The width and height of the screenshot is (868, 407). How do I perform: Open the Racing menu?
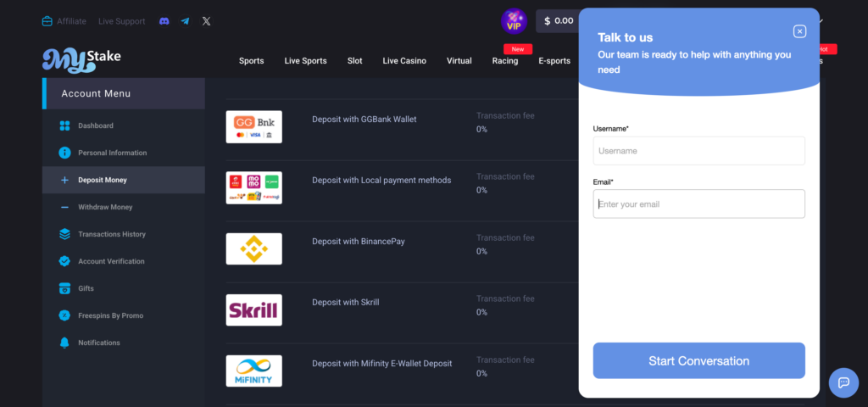[505, 61]
